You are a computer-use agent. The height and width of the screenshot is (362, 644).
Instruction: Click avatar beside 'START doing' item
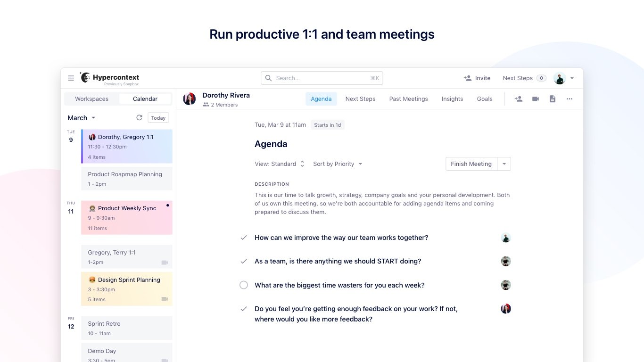[506, 262]
